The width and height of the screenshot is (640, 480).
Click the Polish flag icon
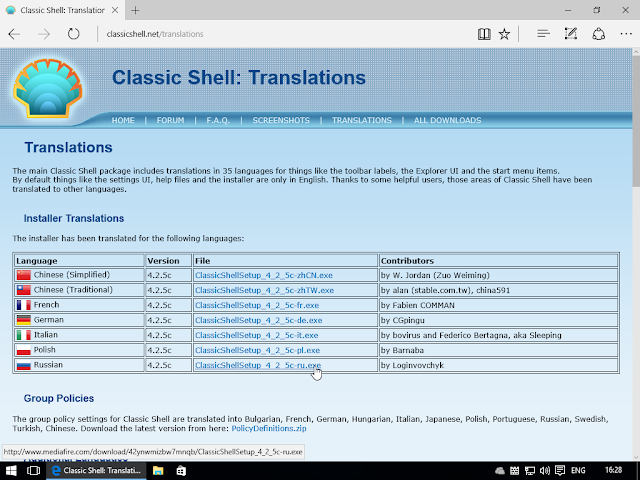point(24,350)
